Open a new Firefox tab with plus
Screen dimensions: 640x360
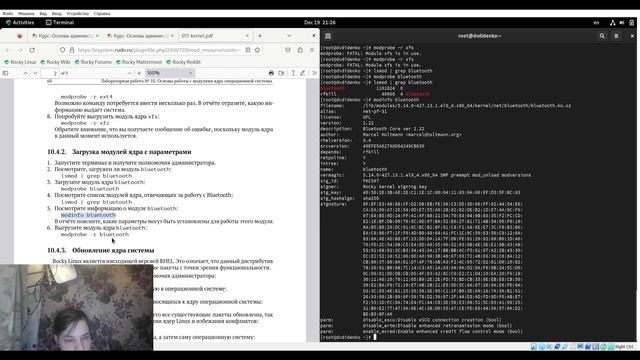(260, 36)
